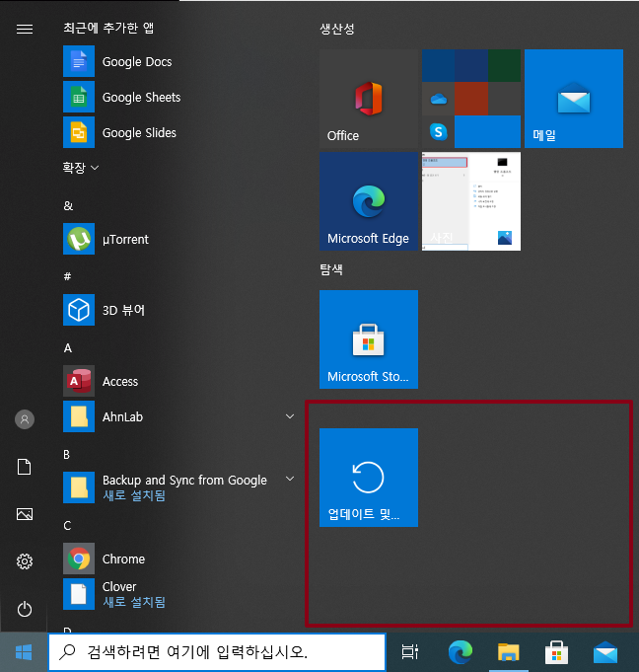Open Microsoft Store from the taskbar
The image size is (639, 672).
coord(557,652)
